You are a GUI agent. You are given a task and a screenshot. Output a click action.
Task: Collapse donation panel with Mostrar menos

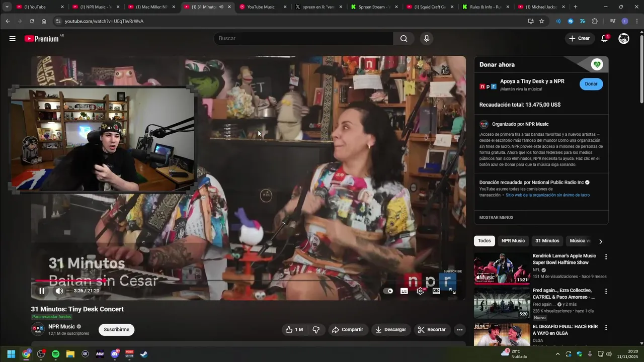tap(496, 218)
